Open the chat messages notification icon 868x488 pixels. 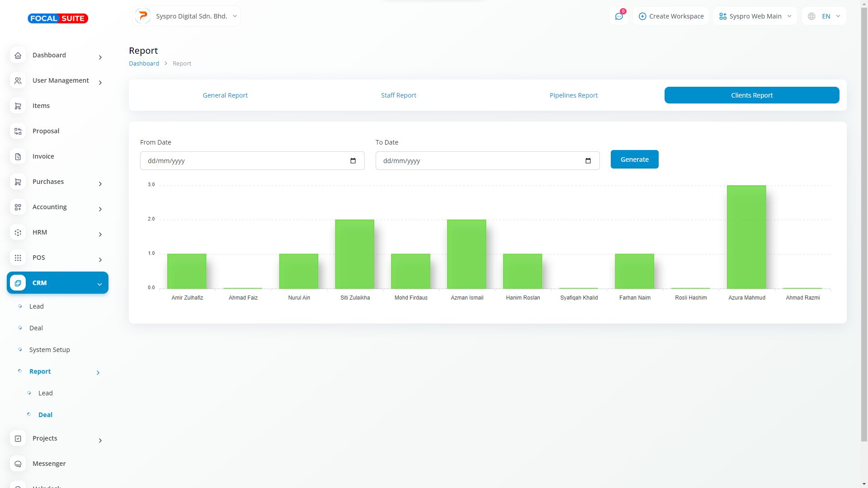tap(619, 16)
